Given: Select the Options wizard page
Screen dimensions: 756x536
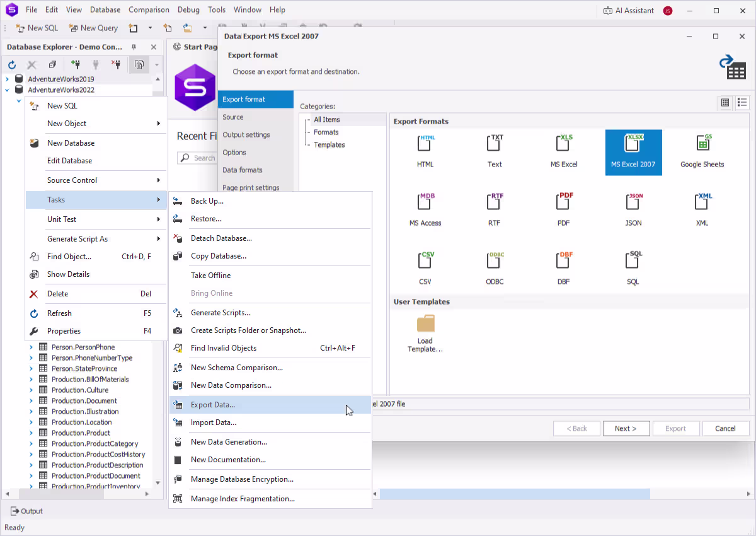Looking at the screenshot, I should pyautogui.click(x=256, y=153).
